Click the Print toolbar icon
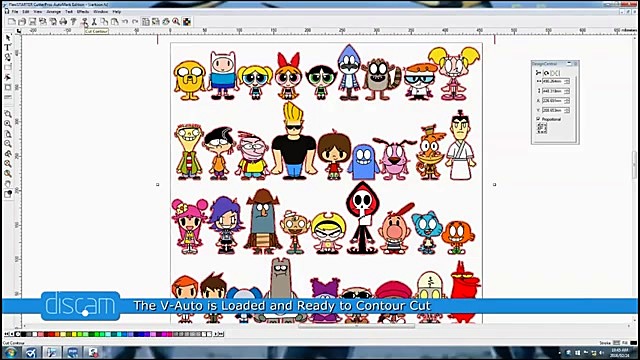Screen dimensions: 640x360 pyautogui.click(x=63, y=22)
